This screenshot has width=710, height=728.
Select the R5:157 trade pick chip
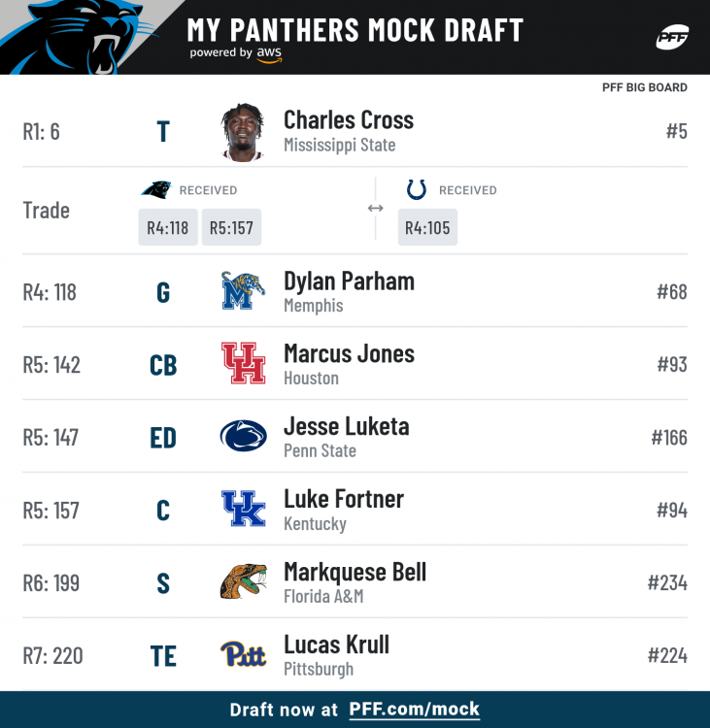point(231,228)
